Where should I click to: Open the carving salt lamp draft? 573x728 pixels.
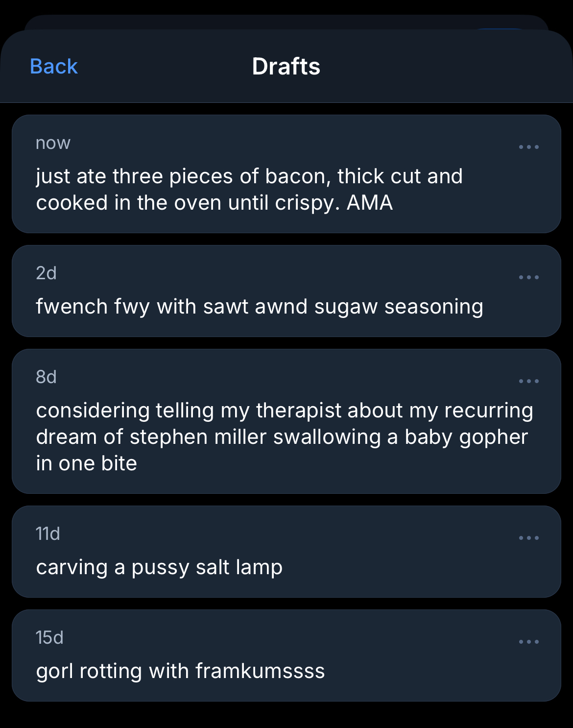click(x=159, y=567)
